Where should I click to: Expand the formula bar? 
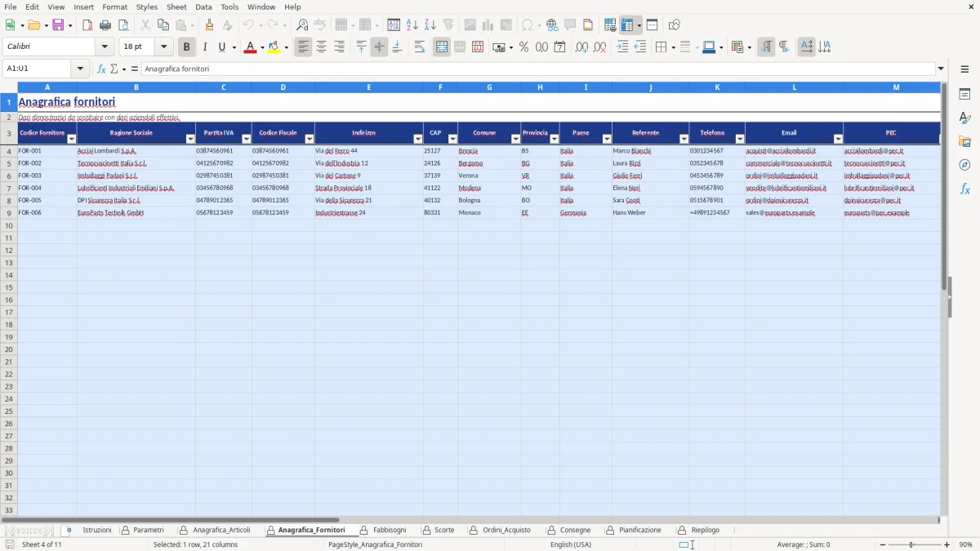pos(941,69)
